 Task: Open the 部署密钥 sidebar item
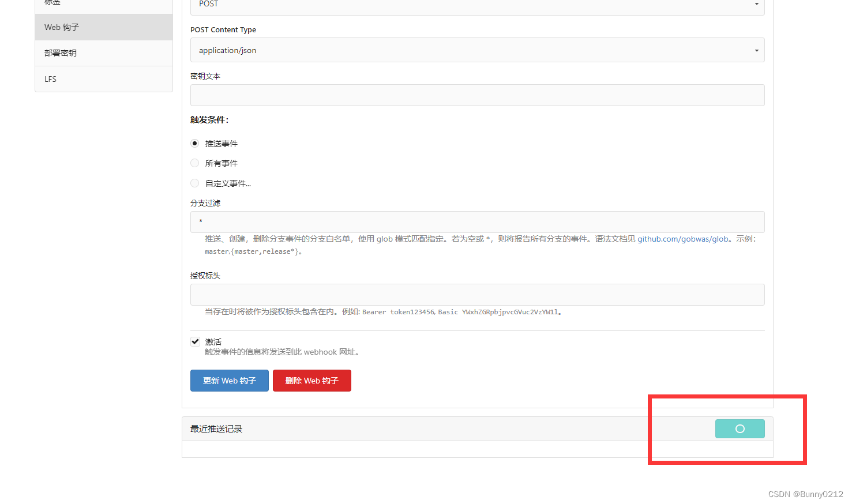104,53
